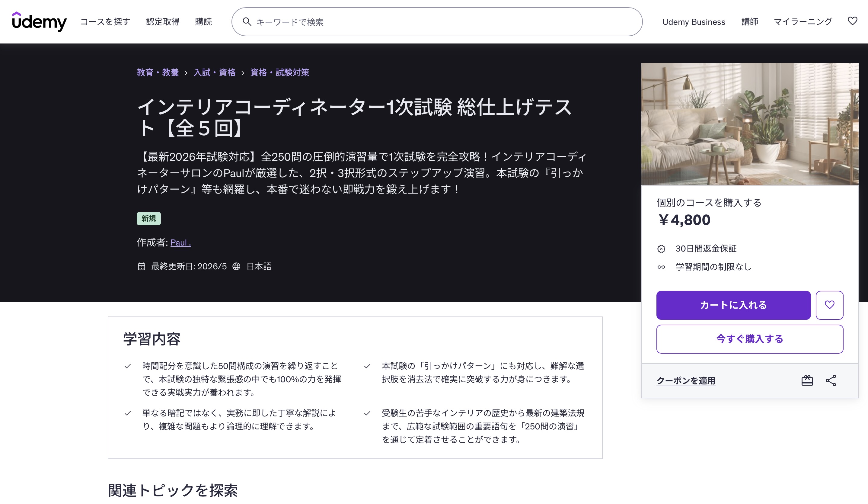Click chevron after 教育・教養 breadcrumb
This screenshot has width=868, height=504.
click(x=186, y=73)
